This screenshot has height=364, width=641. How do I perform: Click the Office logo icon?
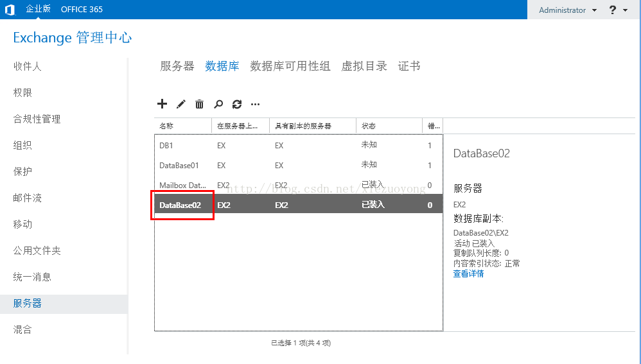10,10
